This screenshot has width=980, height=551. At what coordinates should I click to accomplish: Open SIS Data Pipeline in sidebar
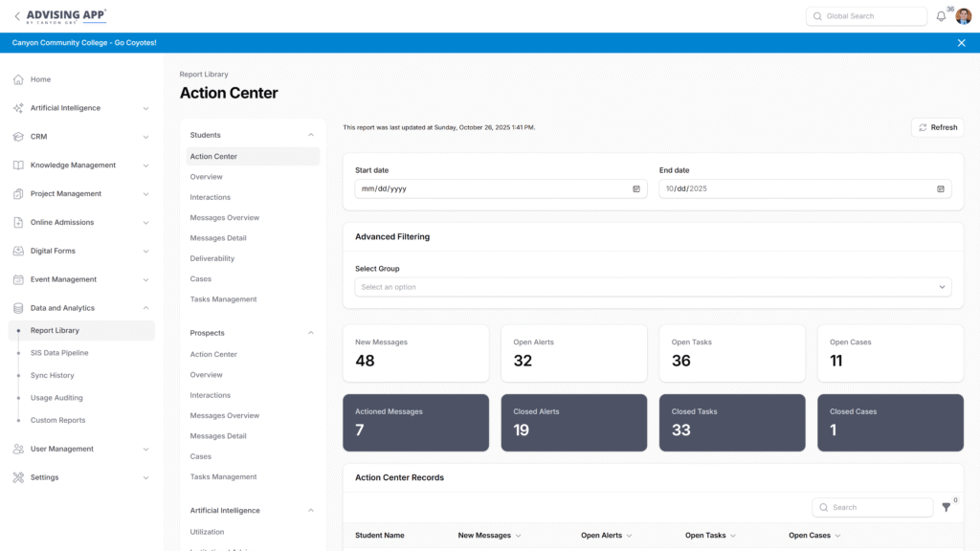[x=58, y=353]
